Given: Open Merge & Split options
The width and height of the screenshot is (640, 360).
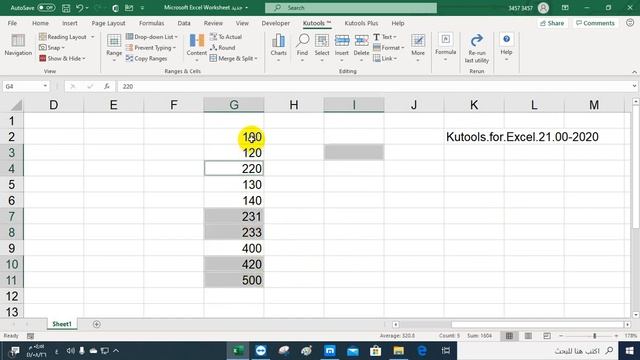Looking at the screenshot, I should click(x=233, y=58).
